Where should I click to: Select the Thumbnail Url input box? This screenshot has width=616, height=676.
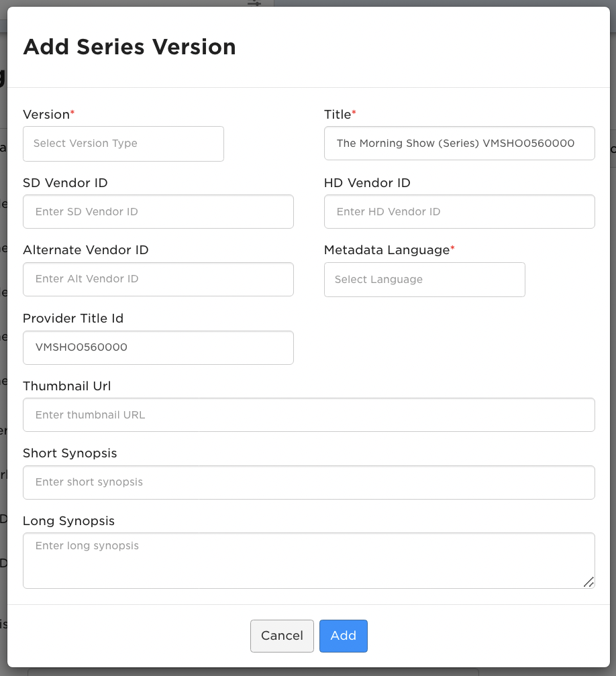pos(309,414)
